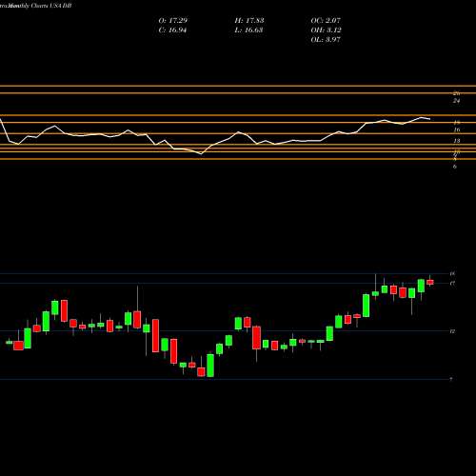Click the lowest point of the white line chart

pyautogui.click(x=201, y=154)
